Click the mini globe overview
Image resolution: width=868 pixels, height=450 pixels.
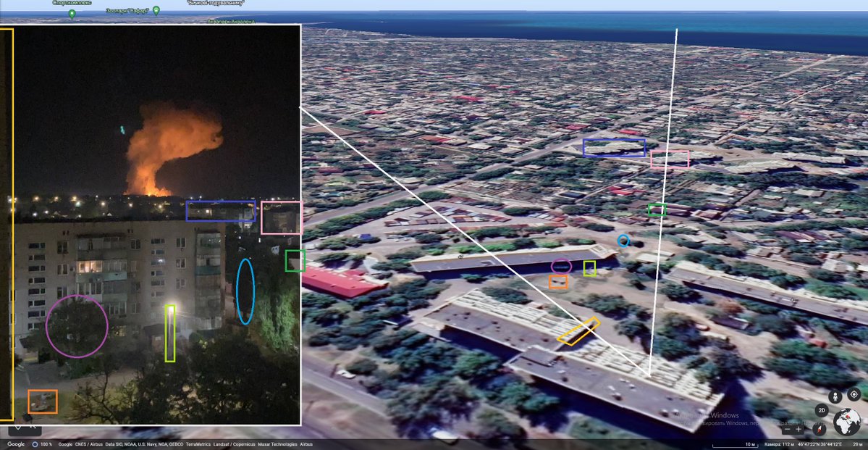click(847, 422)
